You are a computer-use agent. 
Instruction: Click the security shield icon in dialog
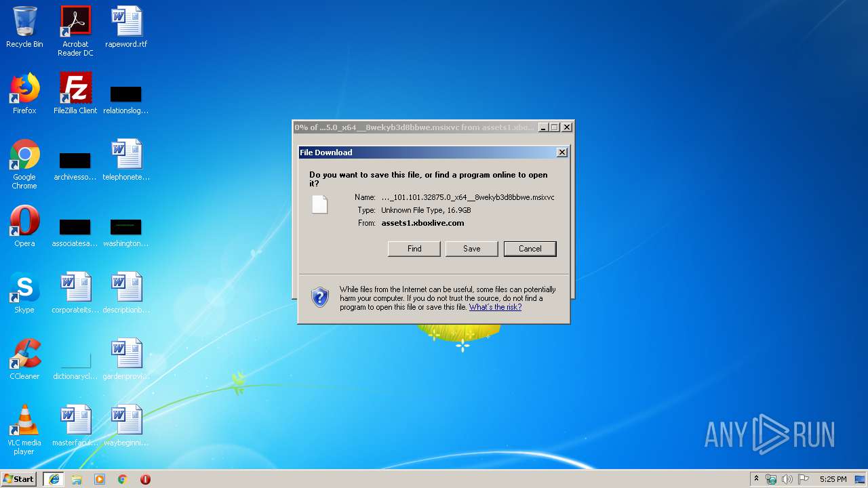[320, 297]
